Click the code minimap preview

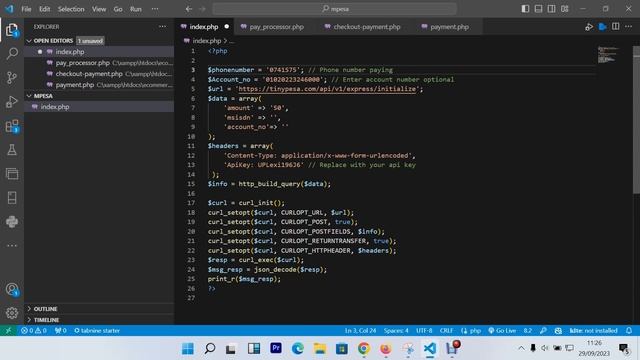coord(607,54)
